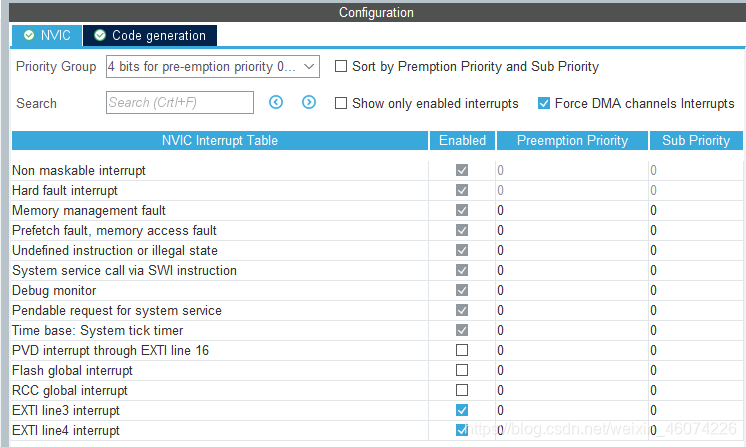Image resolution: width=746 pixels, height=447 pixels.
Task: Select Pendable request for system service label
Action: (x=117, y=311)
